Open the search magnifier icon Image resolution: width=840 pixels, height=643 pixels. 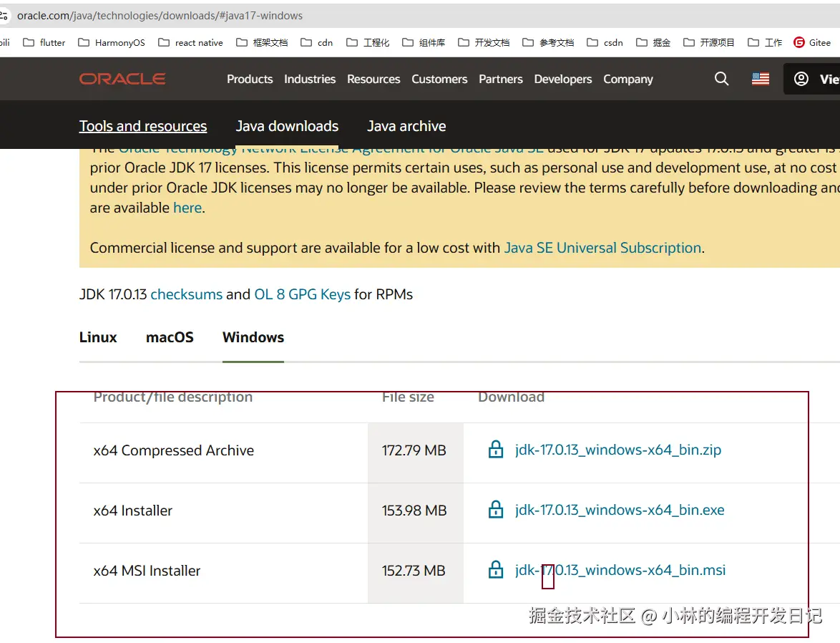pyautogui.click(x=722, y=79)
